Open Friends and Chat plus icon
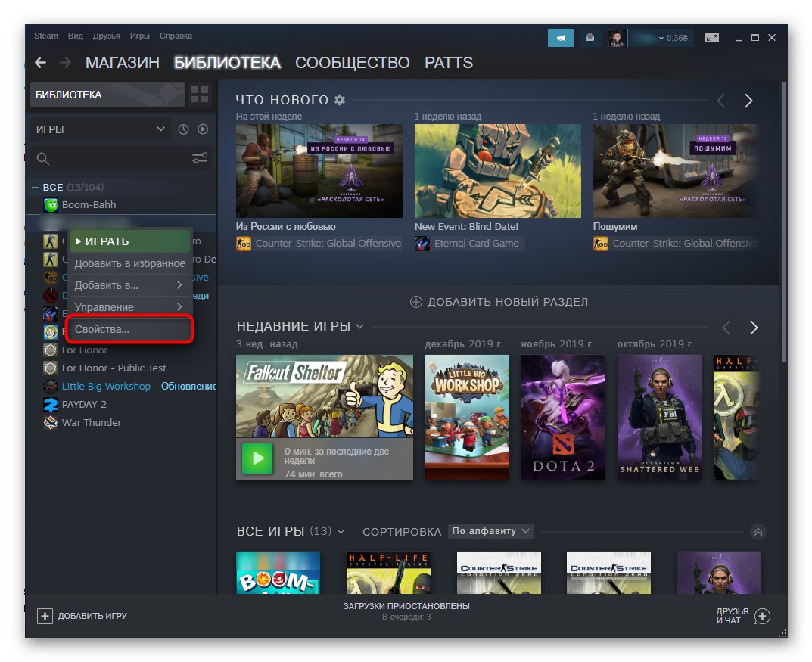The height and width of the screenshot is (662, 812). 762,616
